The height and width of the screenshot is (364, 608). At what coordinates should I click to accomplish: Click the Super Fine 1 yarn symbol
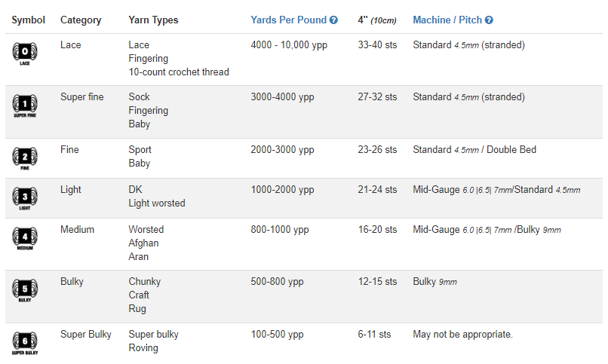[25, 106]
